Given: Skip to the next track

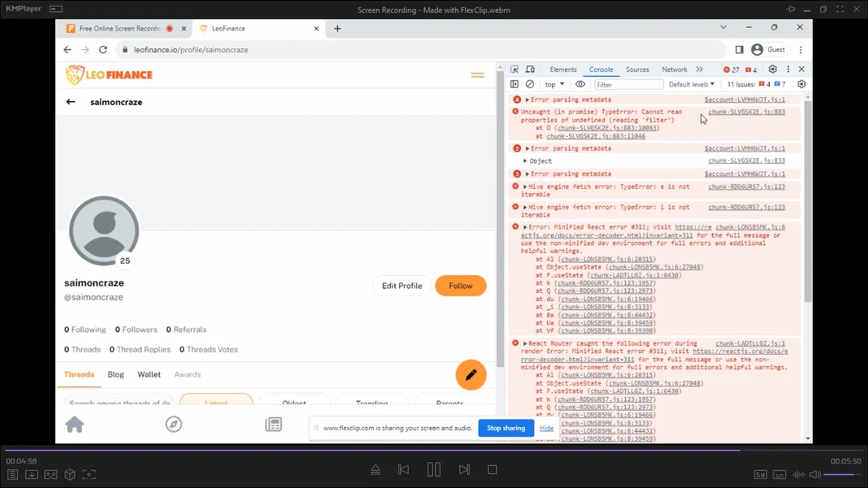Looking at the screenshot, I should 465,470.
